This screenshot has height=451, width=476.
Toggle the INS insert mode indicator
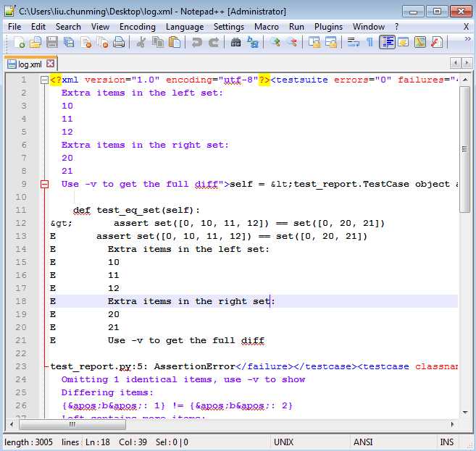click(x=447, y=442)
